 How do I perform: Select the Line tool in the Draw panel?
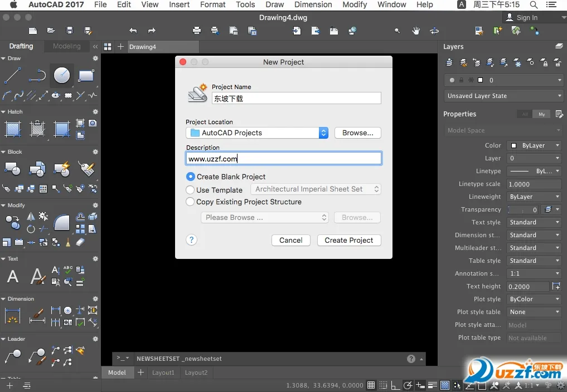[x=12, y=75]
